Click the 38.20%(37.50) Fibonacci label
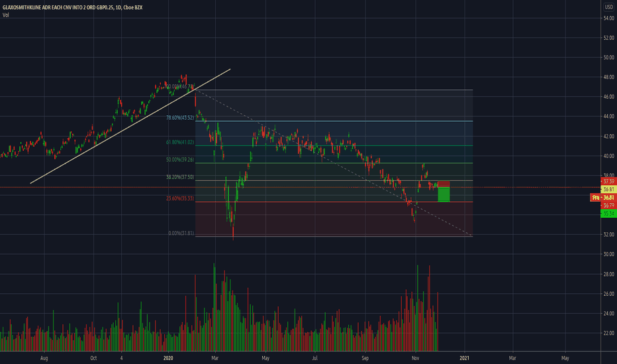 (180, 177)
